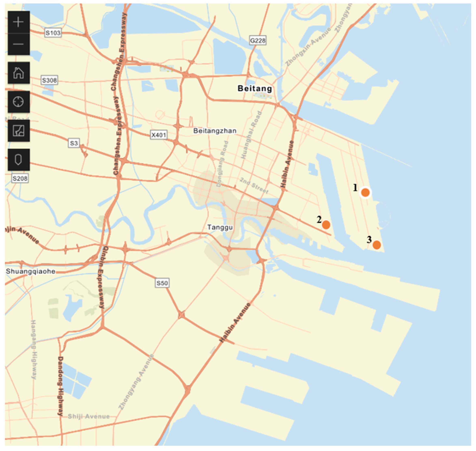
Task: Click the Shuangqiaohe place label
Action: pos(30,271)
